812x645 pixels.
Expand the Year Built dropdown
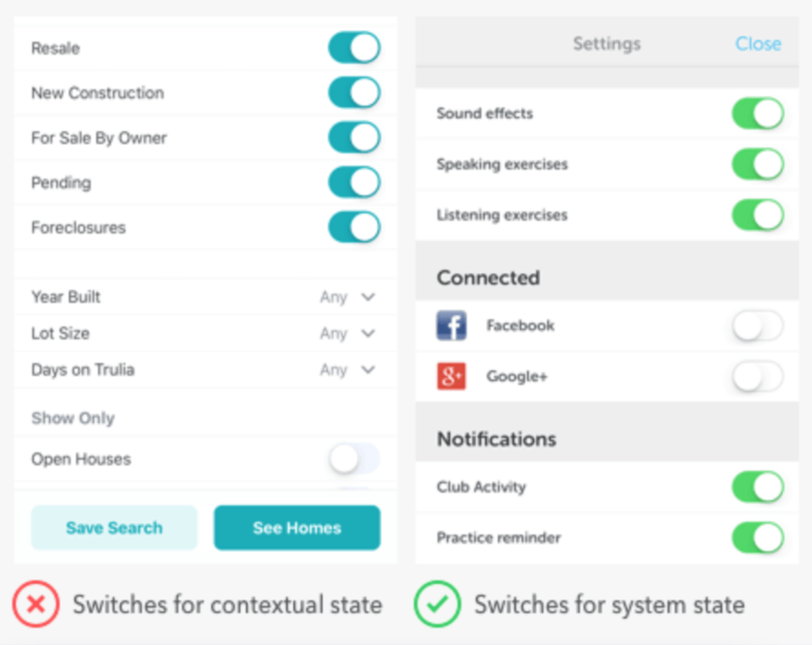click(x=348, y=297)
